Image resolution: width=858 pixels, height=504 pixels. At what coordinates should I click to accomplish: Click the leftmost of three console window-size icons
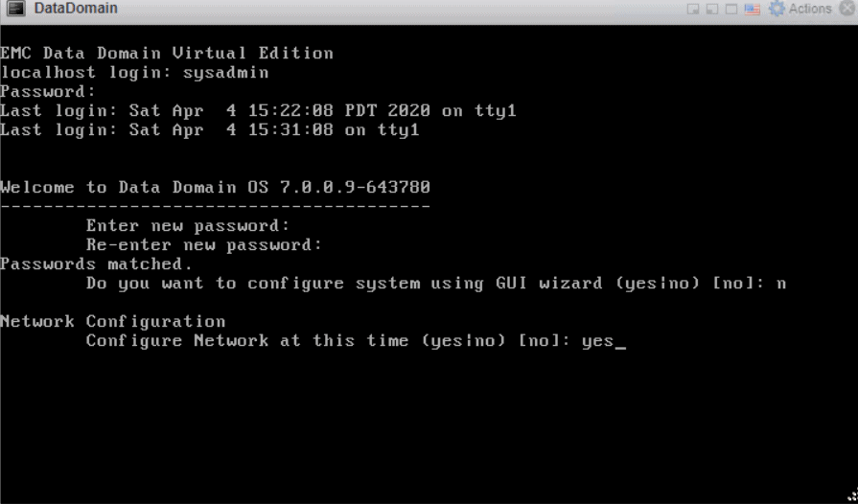click(x=695, y=9)
